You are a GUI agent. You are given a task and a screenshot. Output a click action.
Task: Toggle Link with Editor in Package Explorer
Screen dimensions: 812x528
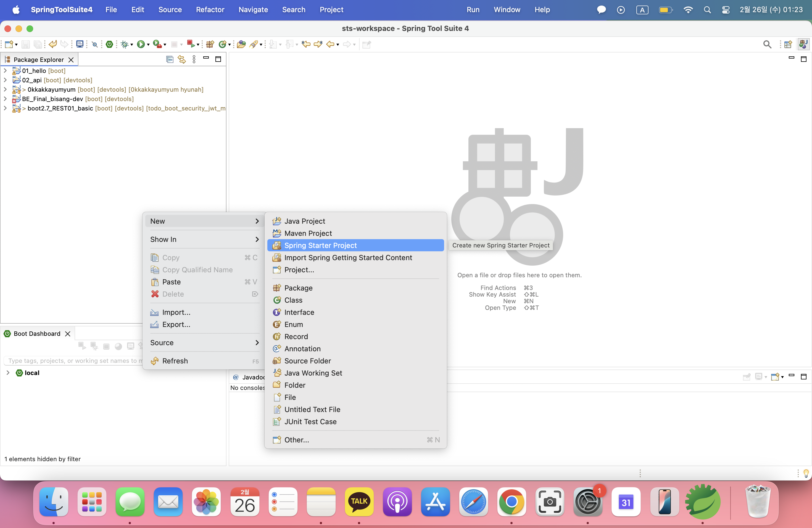(182, 59)
